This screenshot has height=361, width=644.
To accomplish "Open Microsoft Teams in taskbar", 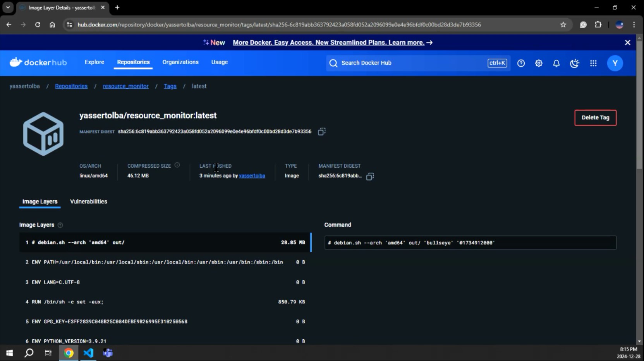I will [x=108, y=353].
